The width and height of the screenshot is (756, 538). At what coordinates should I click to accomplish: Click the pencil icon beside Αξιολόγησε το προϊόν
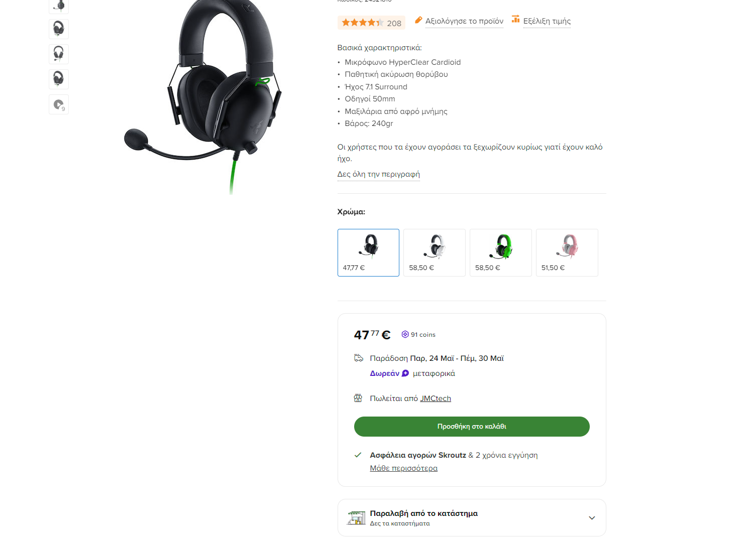pos(418,20)
